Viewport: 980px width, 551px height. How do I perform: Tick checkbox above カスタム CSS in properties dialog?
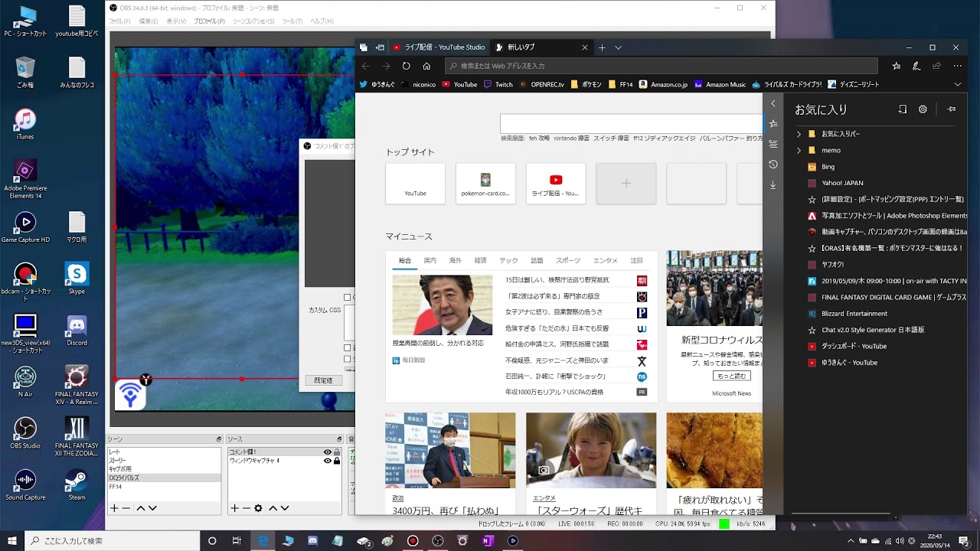click(347, 297)
